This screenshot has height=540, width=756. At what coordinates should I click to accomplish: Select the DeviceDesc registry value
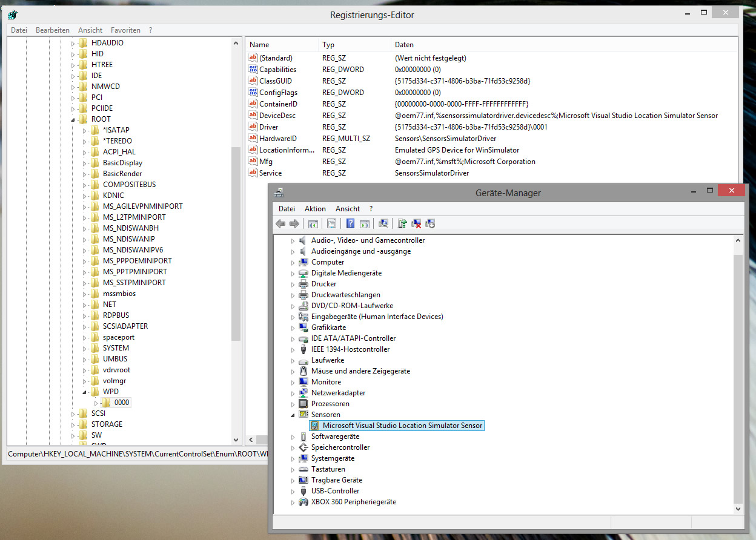click(277, 116)
